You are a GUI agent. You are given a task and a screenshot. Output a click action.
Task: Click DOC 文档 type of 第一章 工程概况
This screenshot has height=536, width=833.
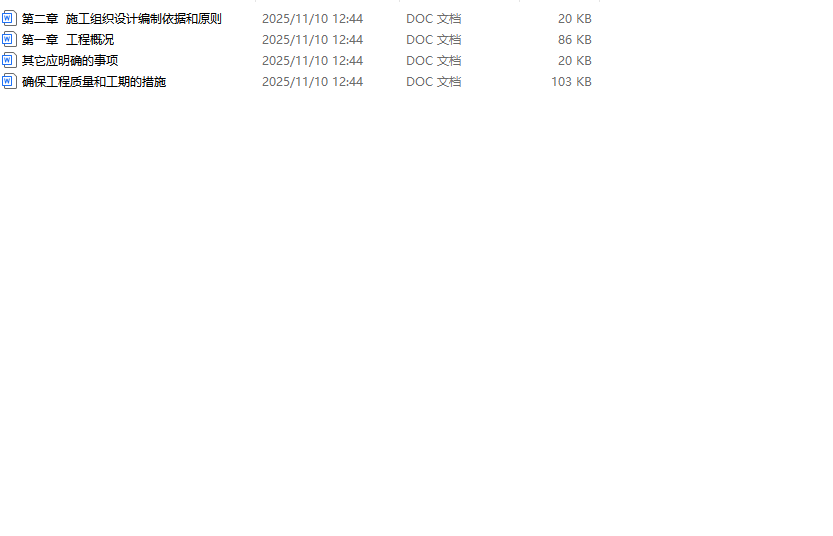(x=434, y=40)
